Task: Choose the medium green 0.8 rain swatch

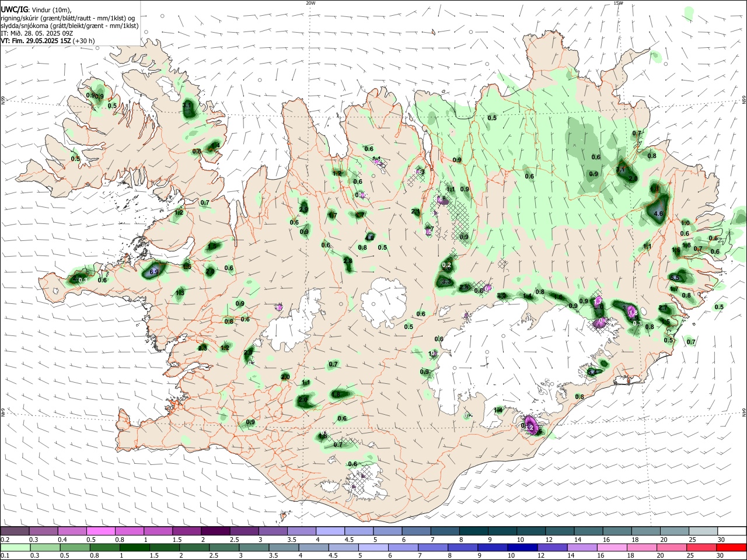Action: [x=104, y=547]
